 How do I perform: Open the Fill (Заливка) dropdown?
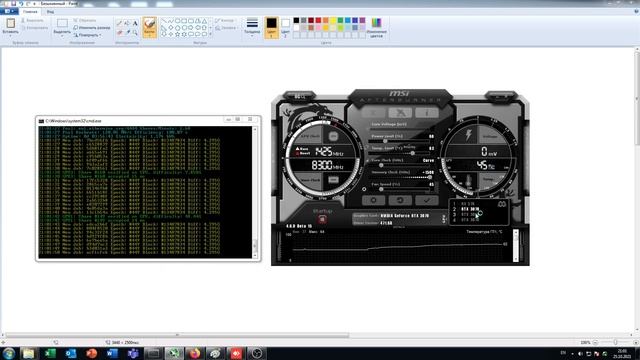coord(227,28)
